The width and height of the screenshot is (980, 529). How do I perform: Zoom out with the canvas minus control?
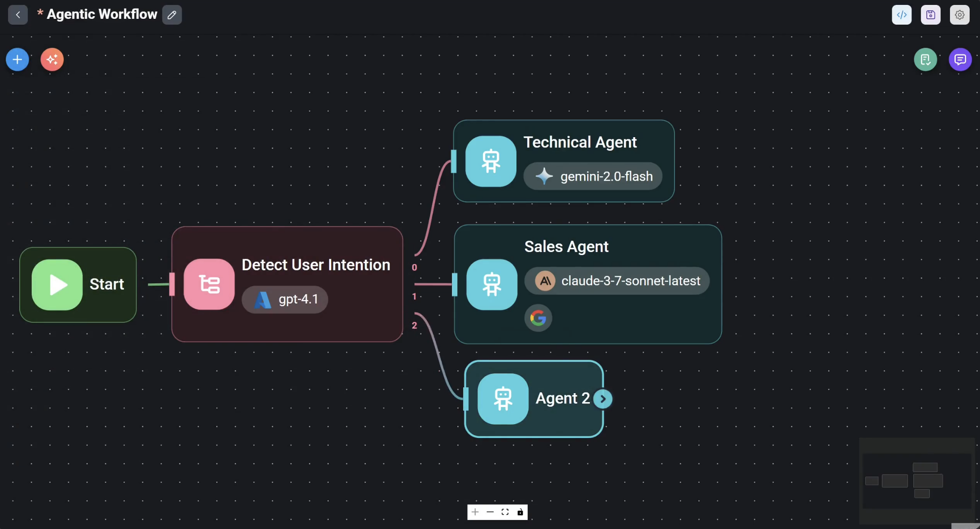click(490, 512)
